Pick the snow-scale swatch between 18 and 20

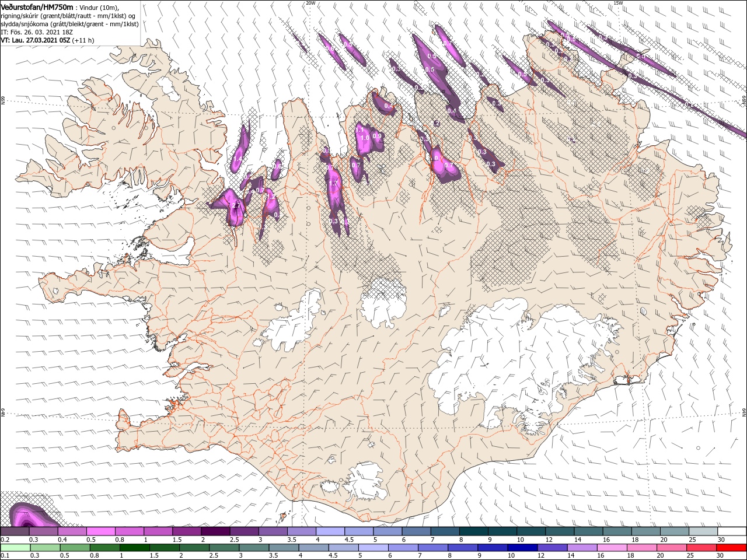point(646,531)
